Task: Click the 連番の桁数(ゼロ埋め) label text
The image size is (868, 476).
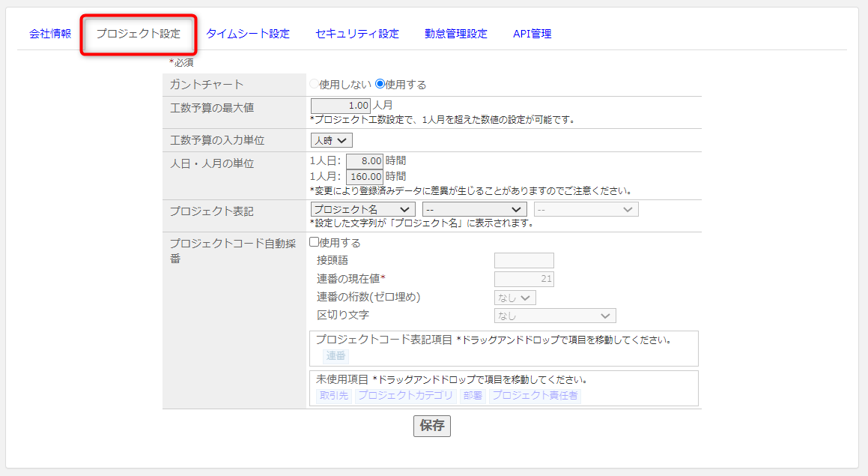Action: click(x=368, y=297)
